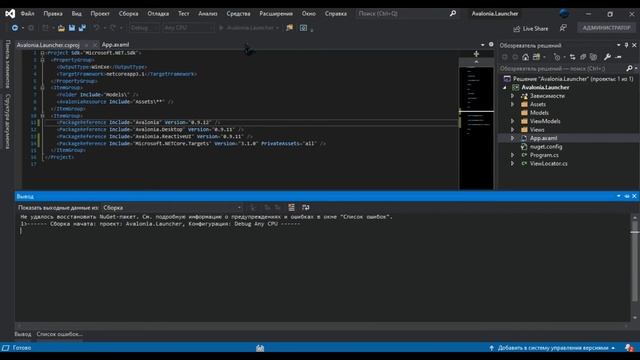Select the Models folder

pyautogui.click(x=539, y=113)
